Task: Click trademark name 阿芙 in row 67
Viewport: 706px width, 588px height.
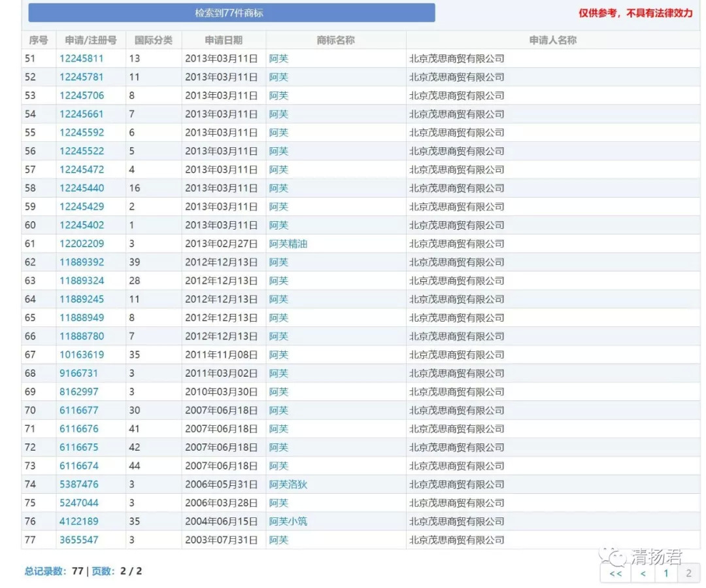Action: [278, 355]
